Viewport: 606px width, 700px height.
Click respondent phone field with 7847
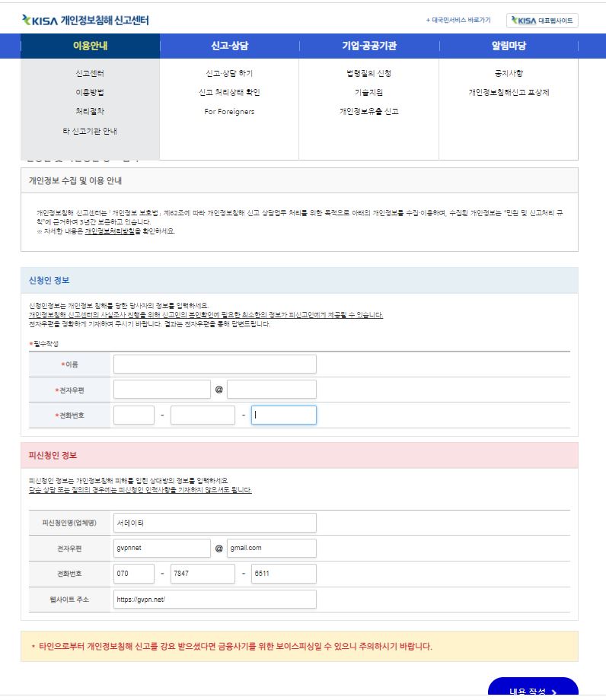point(203,574)
